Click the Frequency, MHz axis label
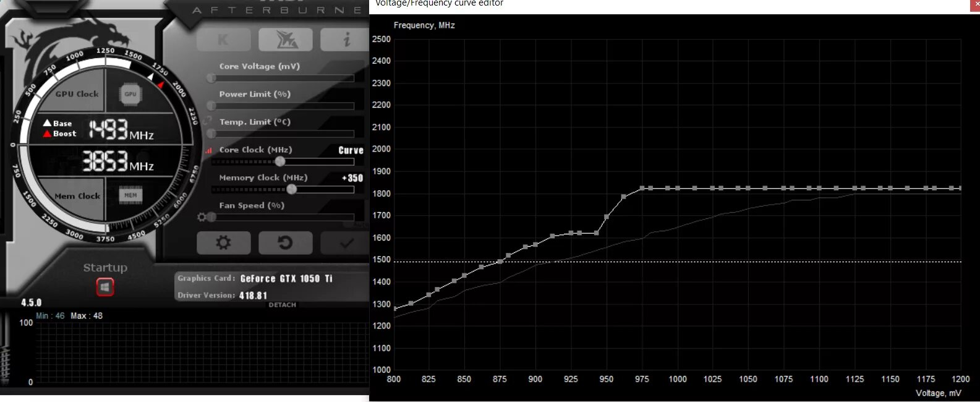This screenshot has height=402, width=980. coord(424,25)
